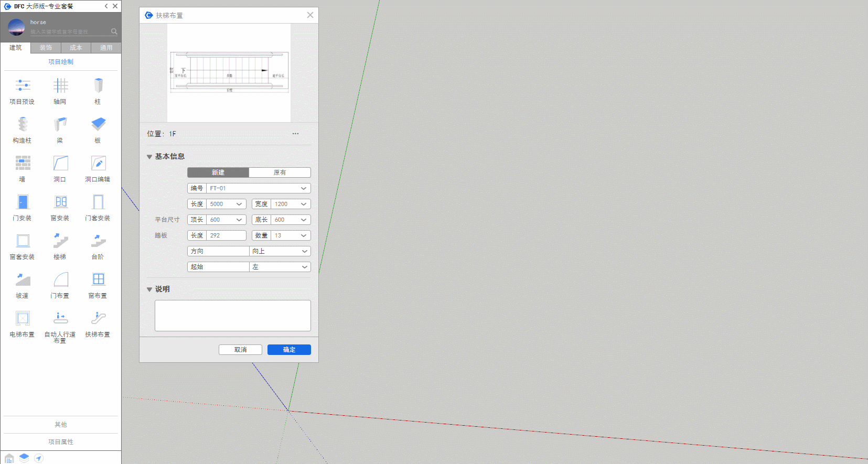This screenshot has height=464, width=868.
Task: Click the 确定 confirm button
Action: (x=289, y=350)
